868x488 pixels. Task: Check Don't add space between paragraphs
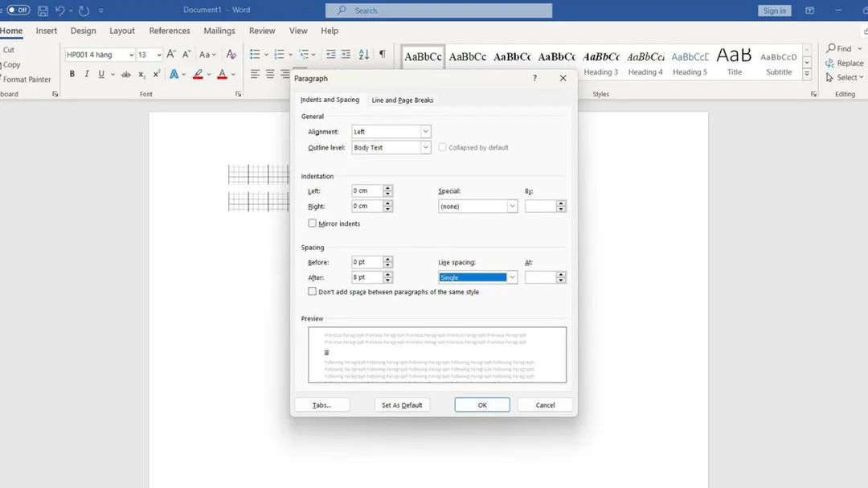[313, 292]
